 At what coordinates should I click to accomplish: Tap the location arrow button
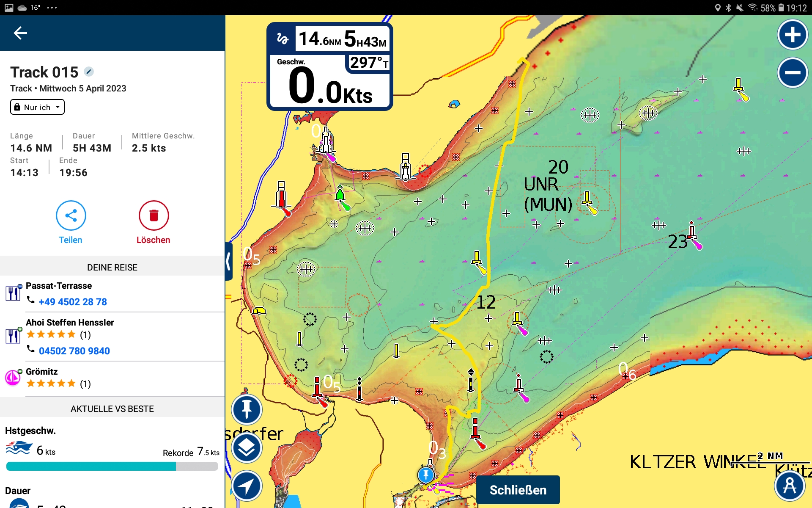tap(247, 486)
